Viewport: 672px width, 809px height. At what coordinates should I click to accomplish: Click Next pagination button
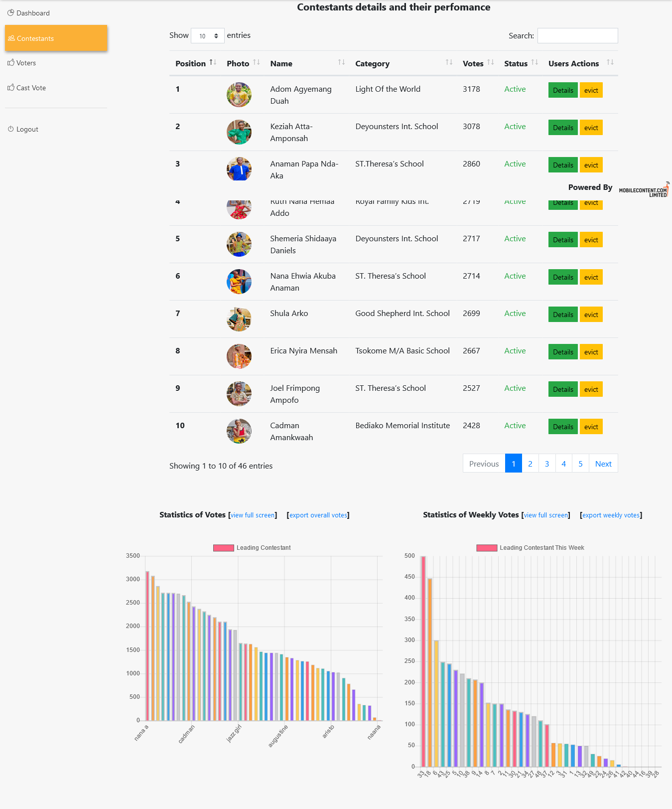point(603,464)
